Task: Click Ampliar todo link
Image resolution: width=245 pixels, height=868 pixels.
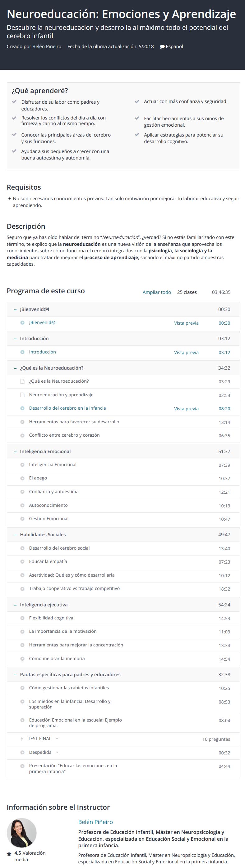Action: (157, 292)
